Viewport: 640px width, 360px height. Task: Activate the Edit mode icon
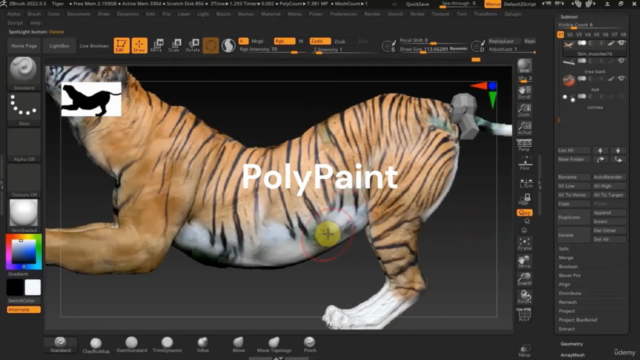point(121,45)
